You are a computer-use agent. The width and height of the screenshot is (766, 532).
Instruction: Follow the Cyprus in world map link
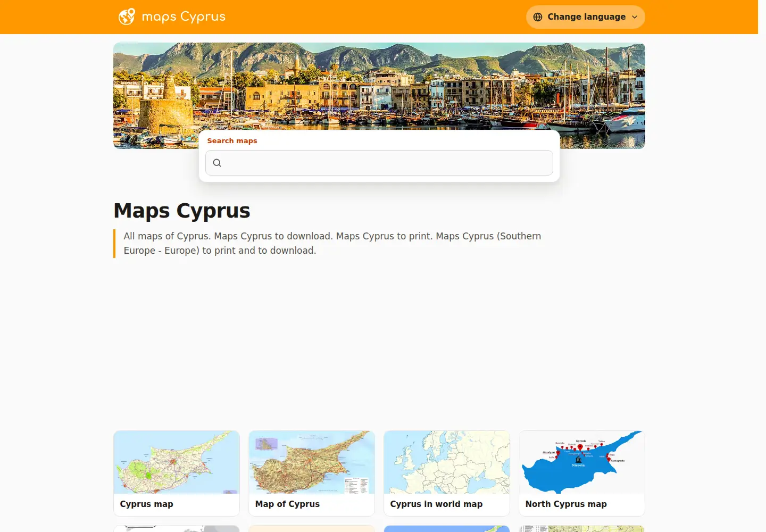point(436,504)
